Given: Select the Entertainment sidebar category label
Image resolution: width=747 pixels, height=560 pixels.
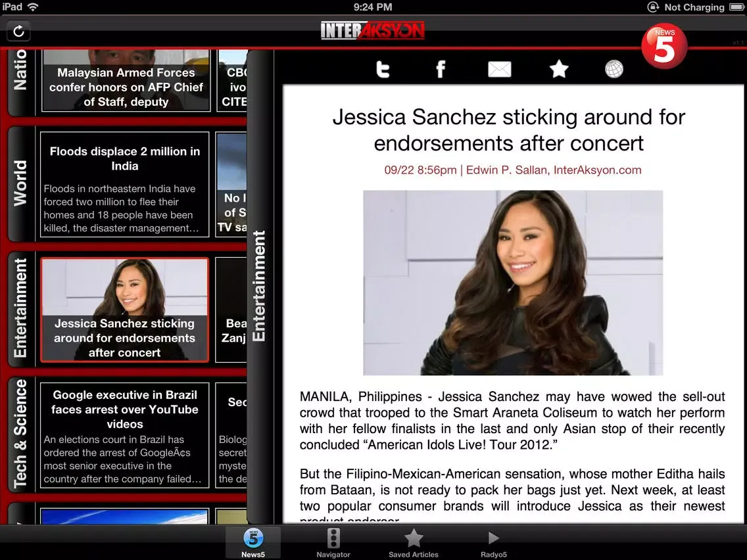Looking at the screenshot, I should point(20,308).
